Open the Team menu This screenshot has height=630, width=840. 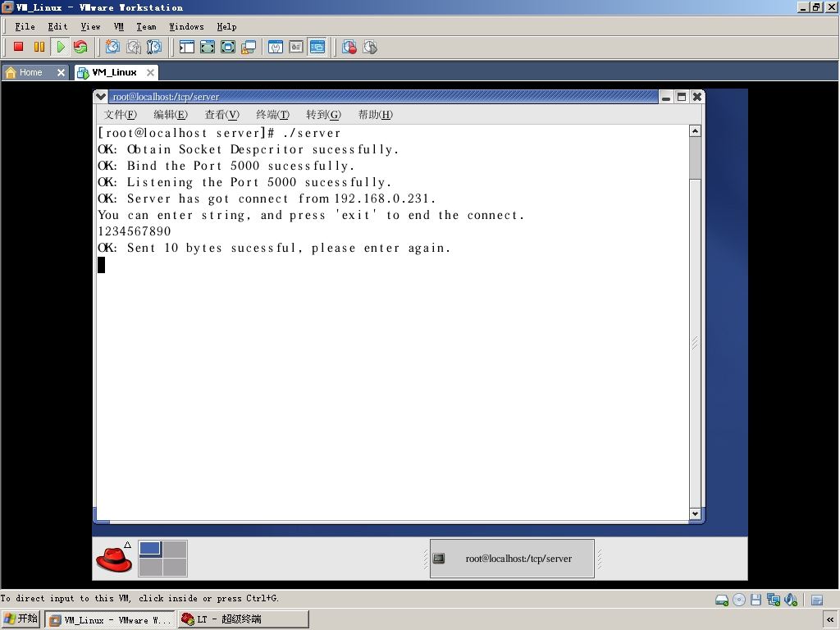click(x=146, y=27)
